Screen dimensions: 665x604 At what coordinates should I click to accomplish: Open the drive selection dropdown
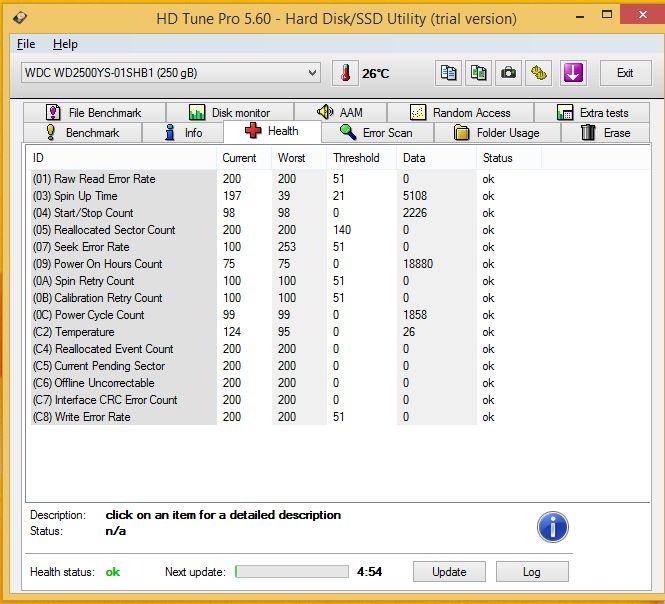[170, 73]
